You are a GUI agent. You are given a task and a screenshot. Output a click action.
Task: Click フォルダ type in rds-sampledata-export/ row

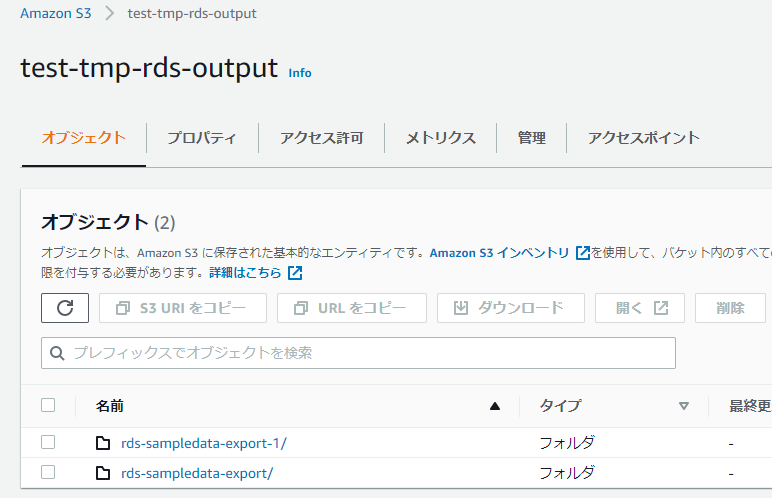click(x=567, y=473)
